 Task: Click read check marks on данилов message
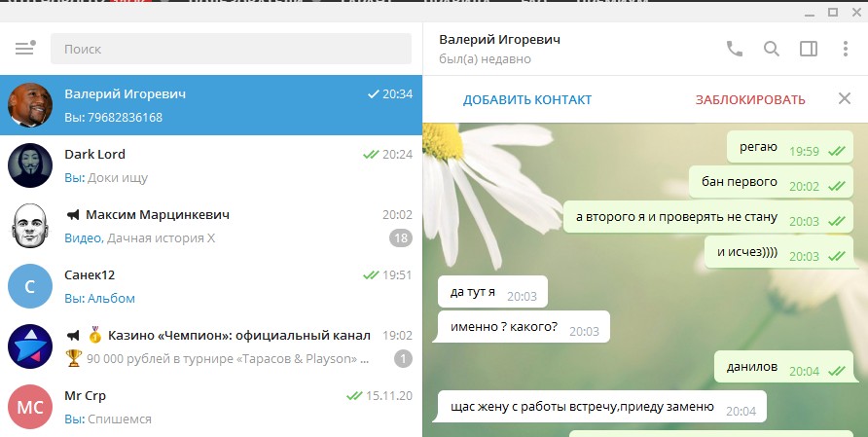coord(837,371)
